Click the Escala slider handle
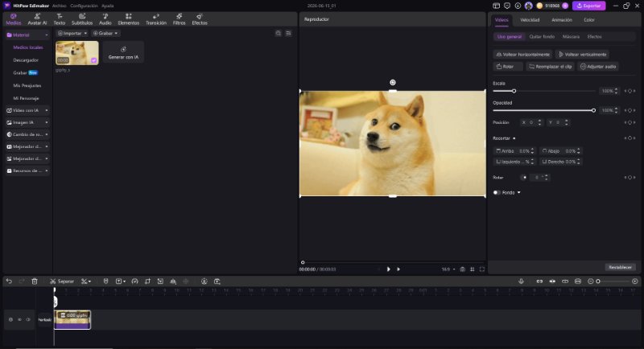This screenshot has width=644, height=349. [514, 91]
